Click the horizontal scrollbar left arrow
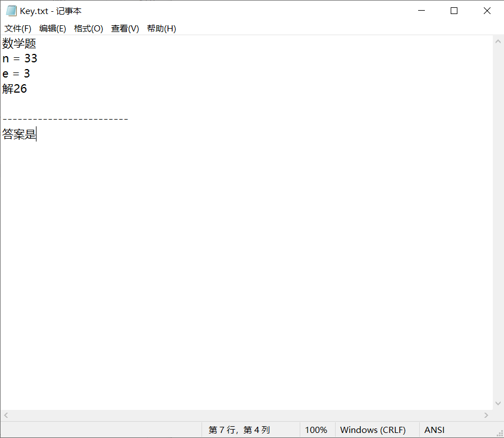Viewport: 504px width, 438px height. (6, 415)
